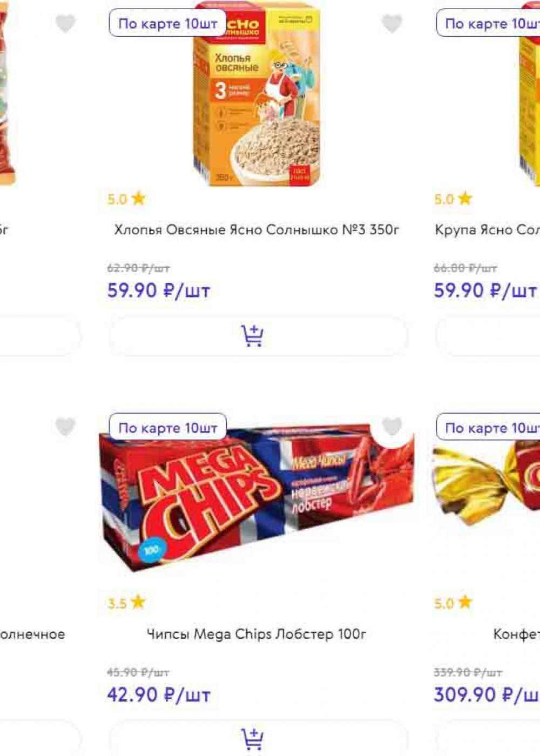Toggle the heart on the top-left product card
Viewport: 540px width, 756px height.
(x=65, y=23)
